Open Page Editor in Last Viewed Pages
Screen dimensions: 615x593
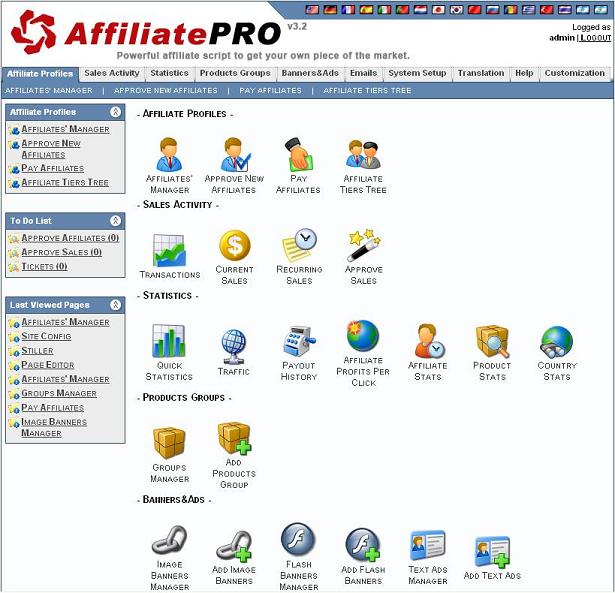tap(48, 365)
